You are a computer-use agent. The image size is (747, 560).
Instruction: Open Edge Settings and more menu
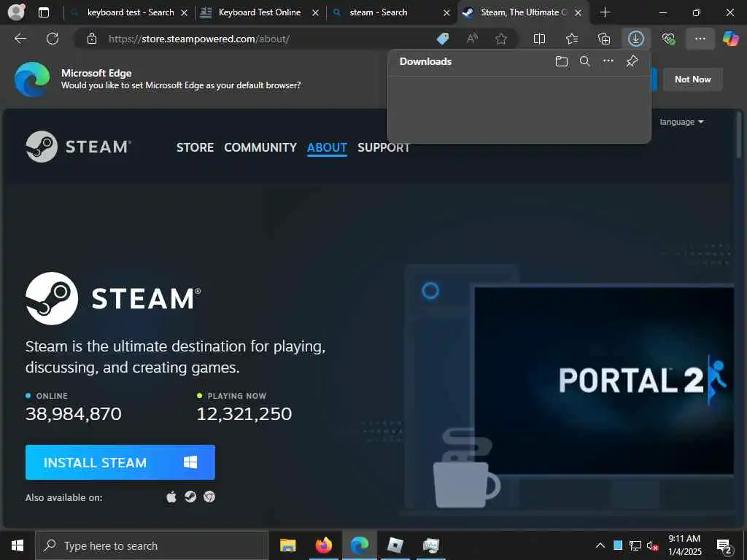(700, 39)
